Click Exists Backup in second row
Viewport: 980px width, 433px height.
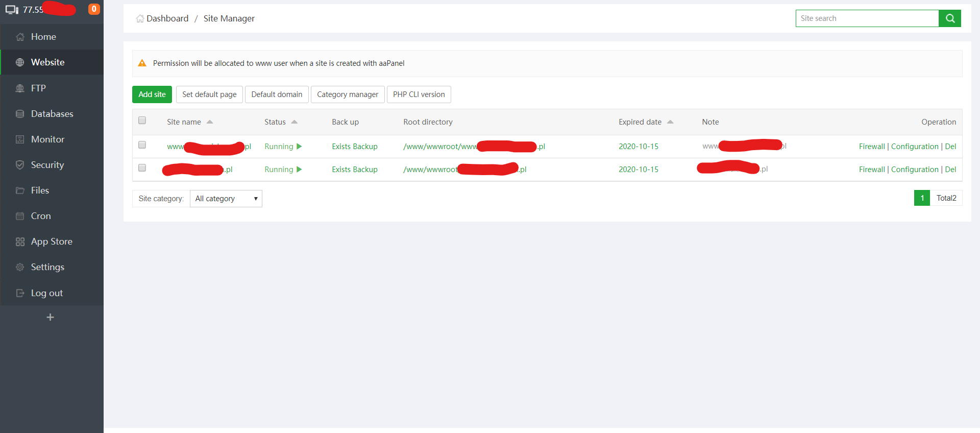click(x=355, y=170)
